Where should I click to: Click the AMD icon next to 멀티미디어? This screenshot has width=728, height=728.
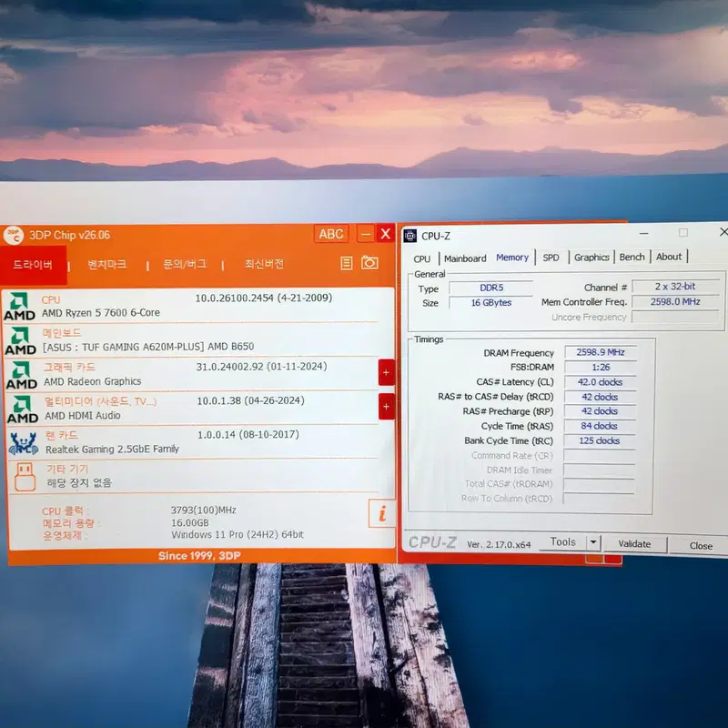tap(22, 409)
